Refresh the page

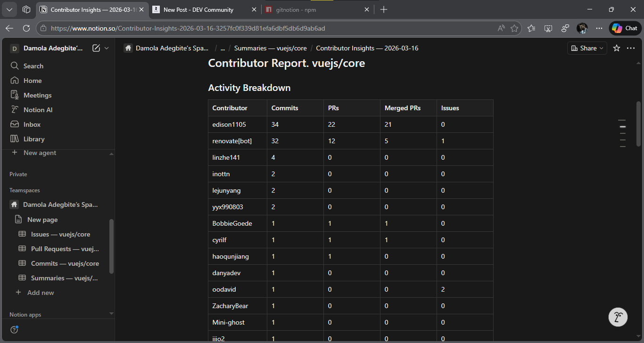[26, 28]
